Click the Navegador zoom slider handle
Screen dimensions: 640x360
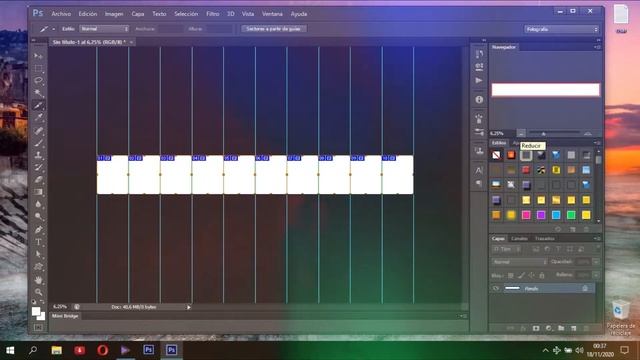543,133
